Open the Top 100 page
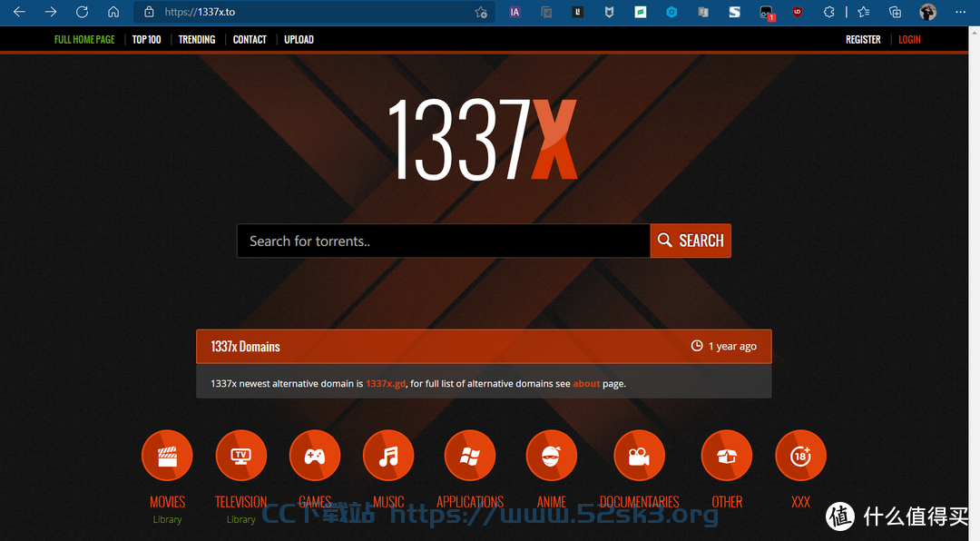The width and height of the screenshot is (980, 541). [146, 39]
